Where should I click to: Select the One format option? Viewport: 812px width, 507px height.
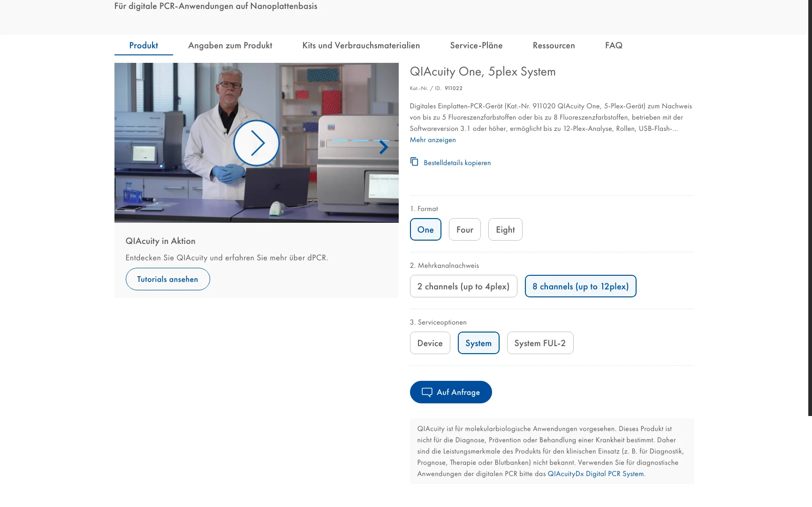(425, 229)
